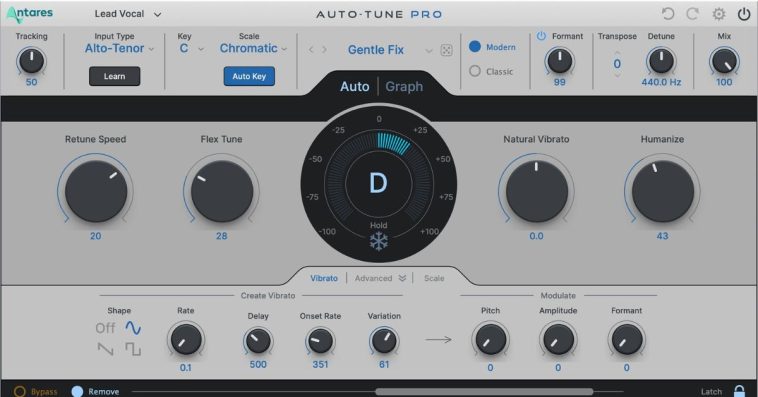Click the Tracking knob

[x=31, y=61]
